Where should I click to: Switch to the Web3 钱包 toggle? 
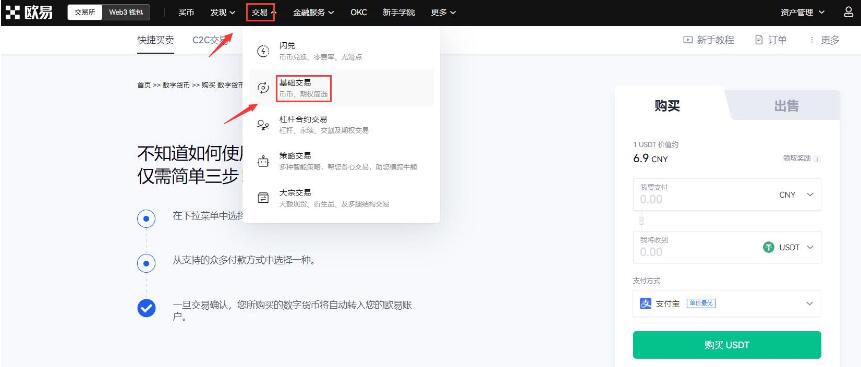tap(126, 12)
